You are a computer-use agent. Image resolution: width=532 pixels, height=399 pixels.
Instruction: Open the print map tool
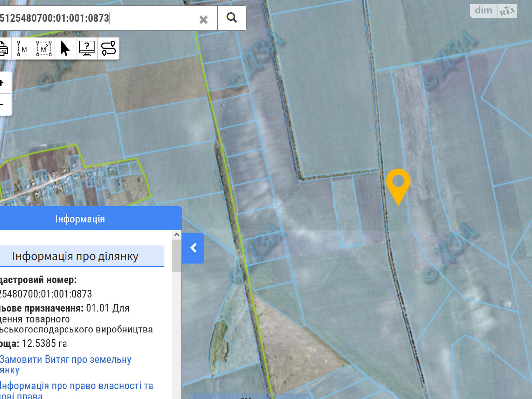(3, 49)
